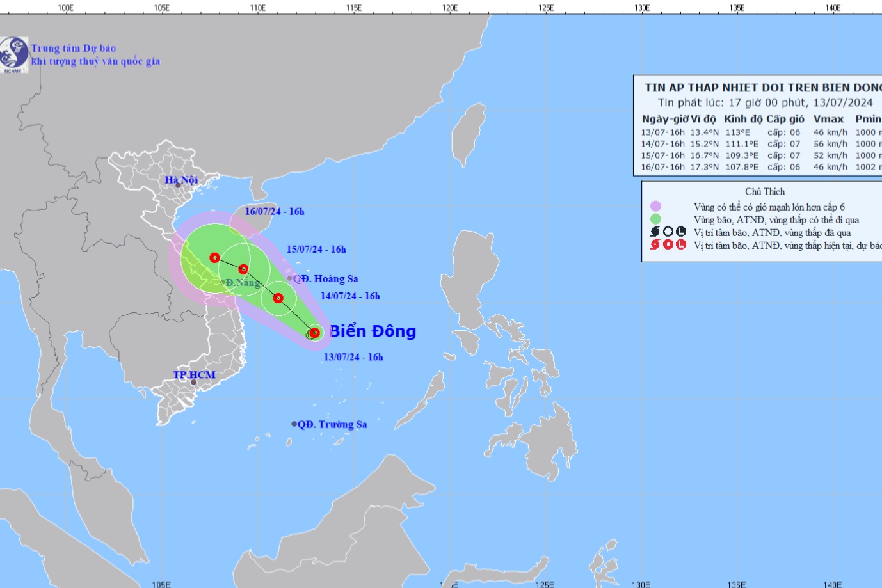Click the black typhoon symbol in the legend

click(655, 232)
